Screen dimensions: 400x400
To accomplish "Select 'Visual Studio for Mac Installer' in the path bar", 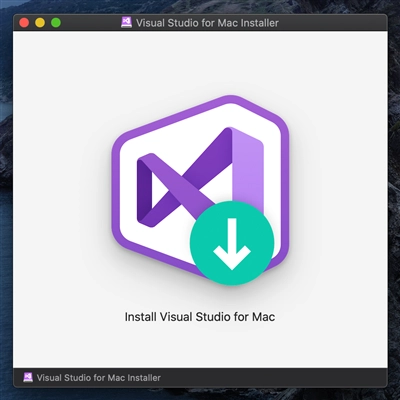I will (98, 378).
